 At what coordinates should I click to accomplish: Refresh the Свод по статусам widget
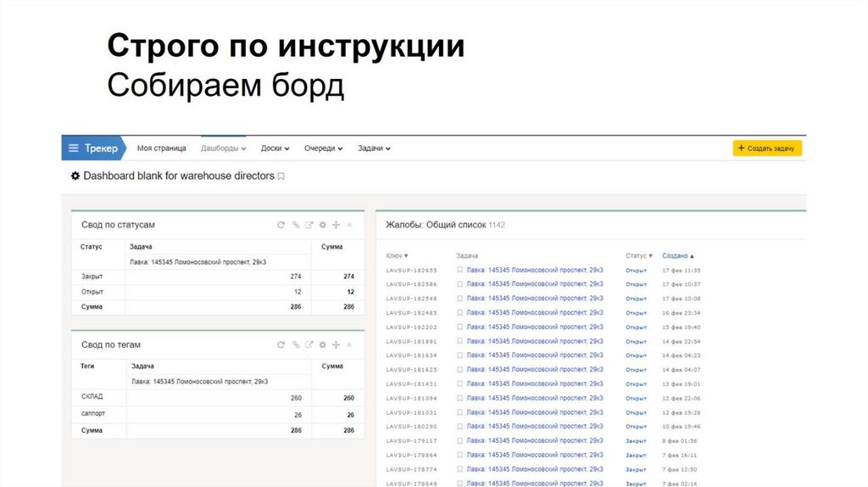click(281, 225)
